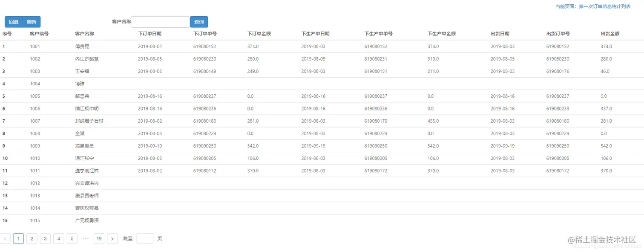
Task: Click order amount 249.0
Action: coord(253,71)
